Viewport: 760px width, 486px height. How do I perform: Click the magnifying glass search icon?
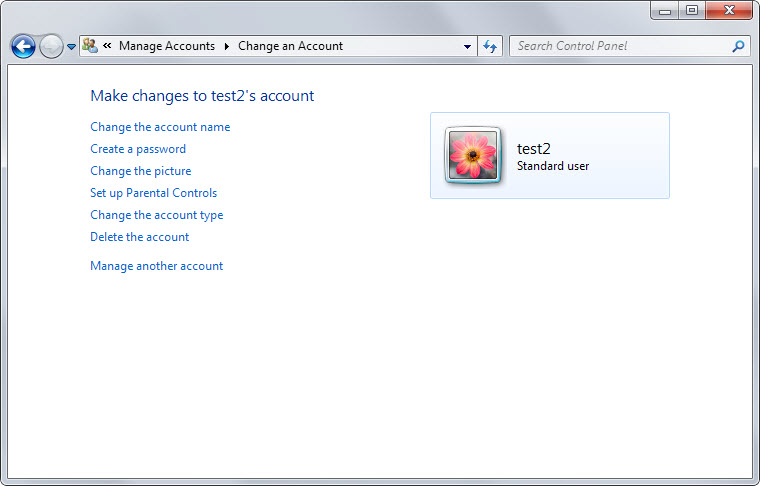739,46
